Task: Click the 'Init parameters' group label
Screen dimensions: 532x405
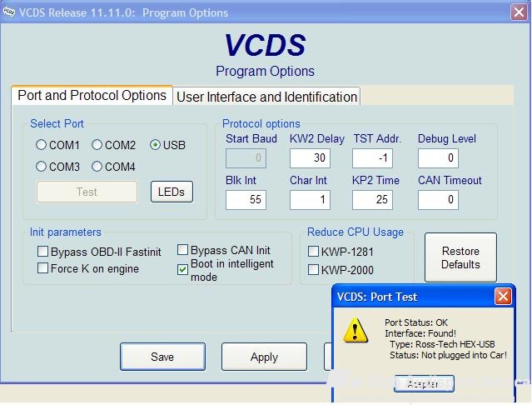Action: coord(66,232)
